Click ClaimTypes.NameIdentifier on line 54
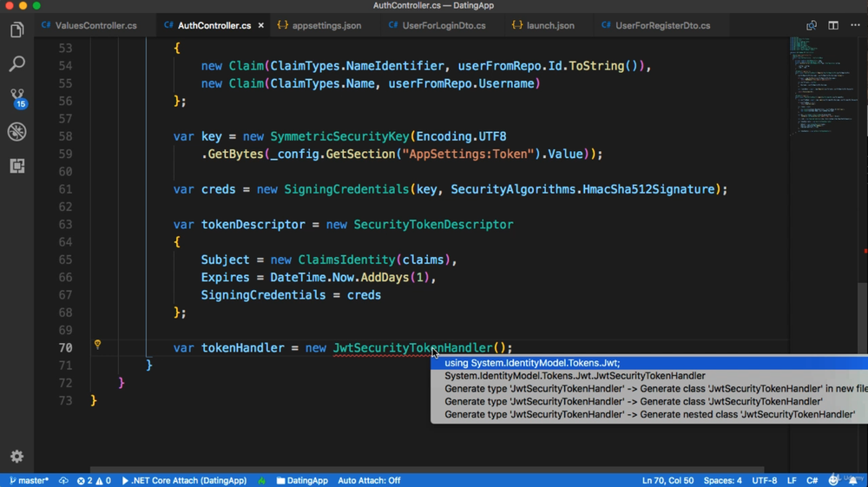Screen dimensions: 868x487 pos(357,66)
